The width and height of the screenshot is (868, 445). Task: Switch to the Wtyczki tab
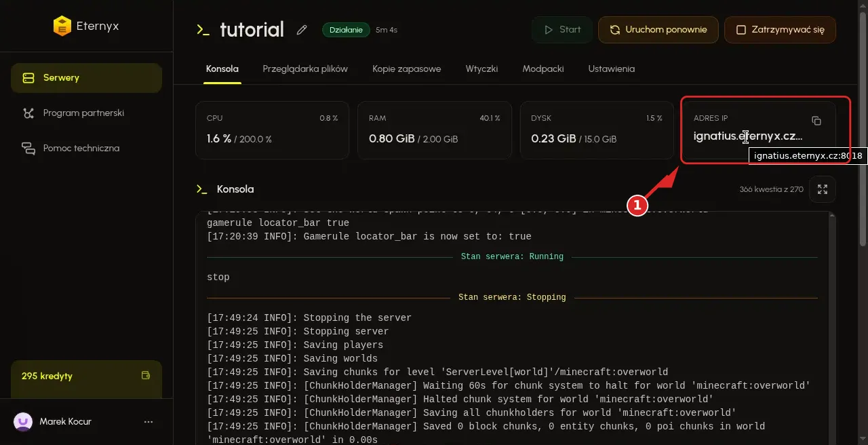[x=481, y=69]
